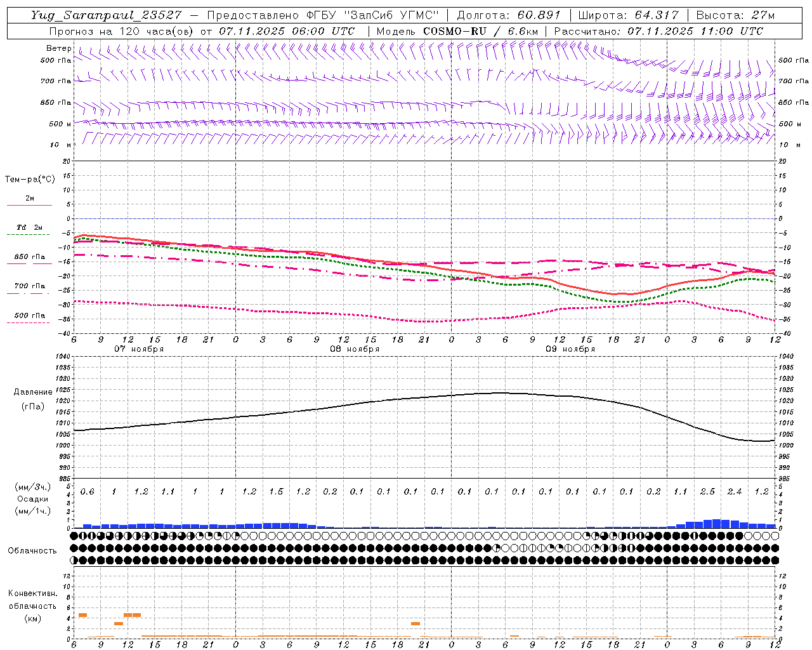812x650 pixels.
Task: Click the 'Осадки' precipitation label
Action: pyautogui.click(x=33, y=499)
